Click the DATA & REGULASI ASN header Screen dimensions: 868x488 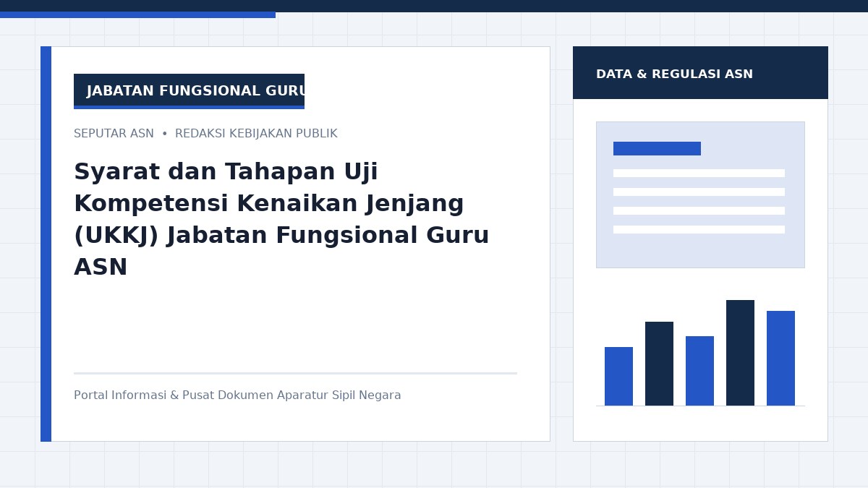pyautogui.click(x=700, y=73)
